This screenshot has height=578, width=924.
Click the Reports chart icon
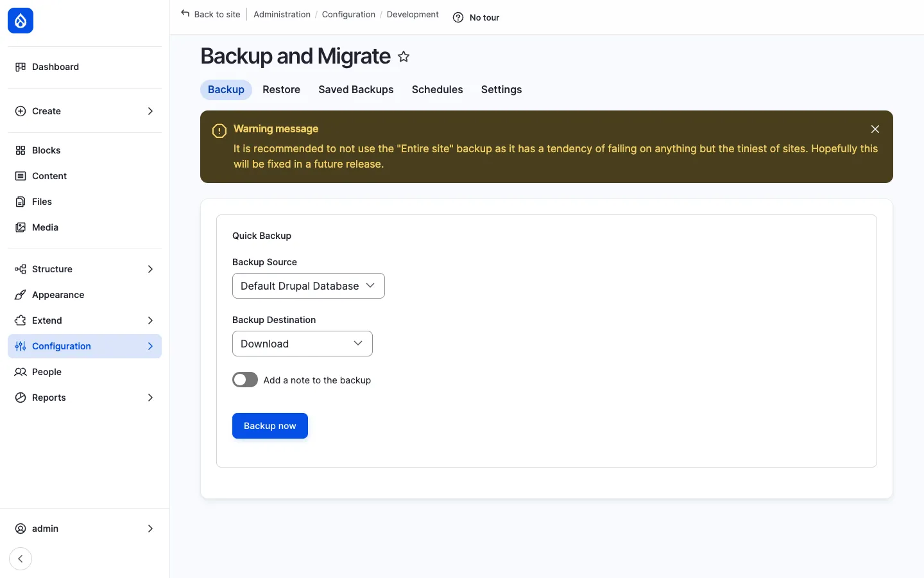pyautogui.click(x=21, y=398)
